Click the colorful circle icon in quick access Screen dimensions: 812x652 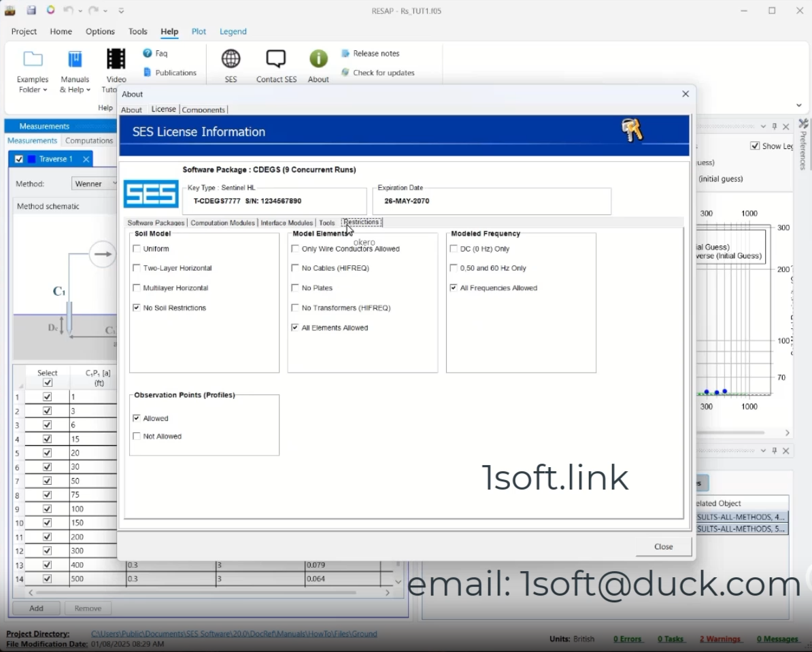(50, 10)
